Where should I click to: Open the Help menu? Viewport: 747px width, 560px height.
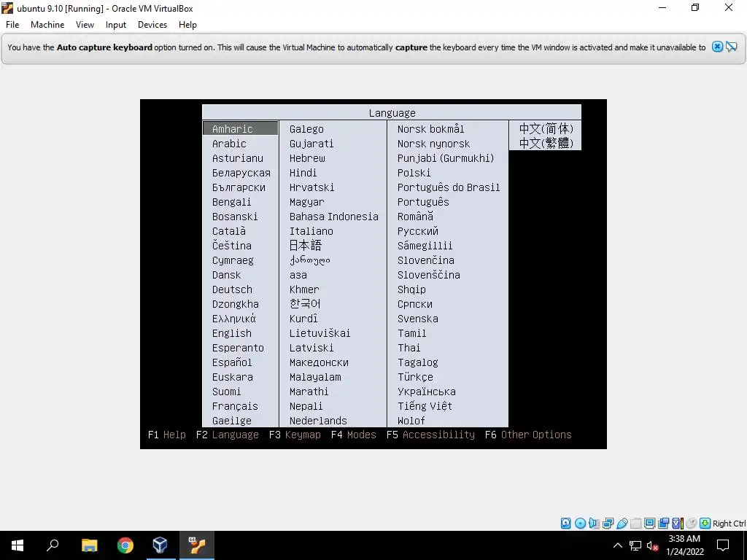[187, 25]
